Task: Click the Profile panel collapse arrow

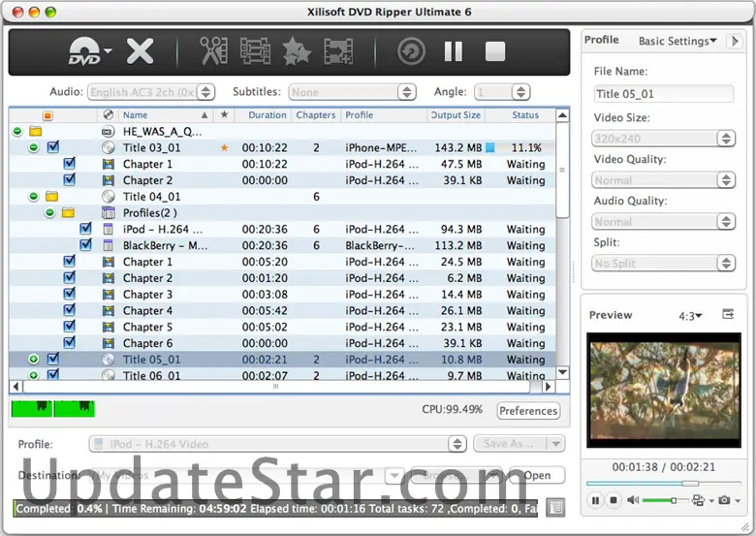Action: click(x=735, y=41)
